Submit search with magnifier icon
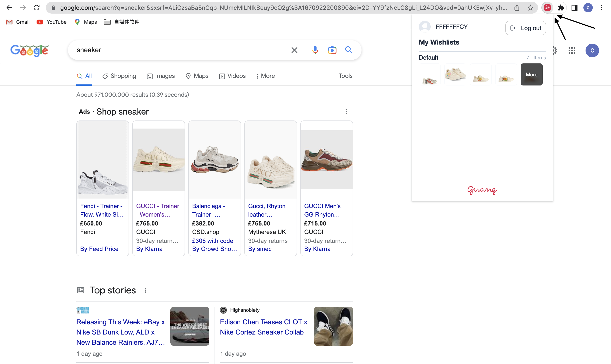Viewport: 611px width, 364px height. click(349, 50)
